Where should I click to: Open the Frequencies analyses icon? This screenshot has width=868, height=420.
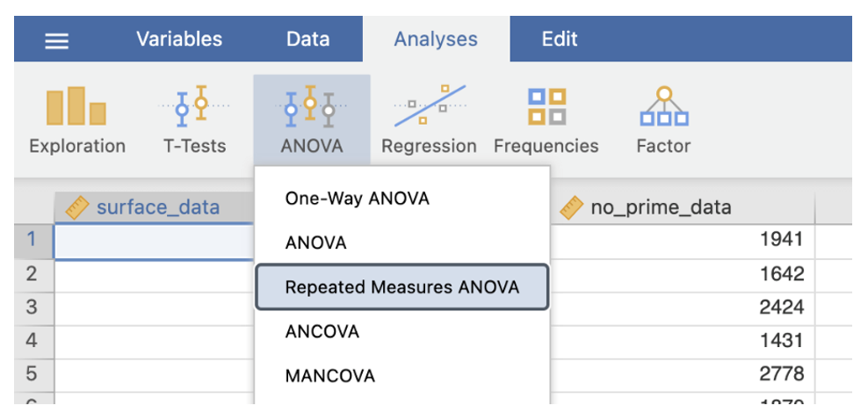pyautogui.click(x=546, y=121)
